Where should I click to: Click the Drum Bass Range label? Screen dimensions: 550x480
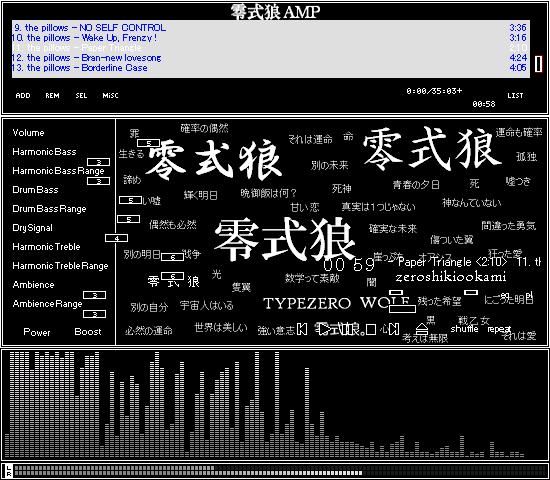(x=49, y=209)
